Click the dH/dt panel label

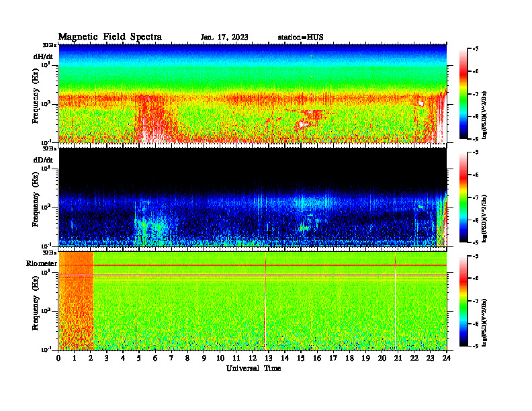point(43,56)
